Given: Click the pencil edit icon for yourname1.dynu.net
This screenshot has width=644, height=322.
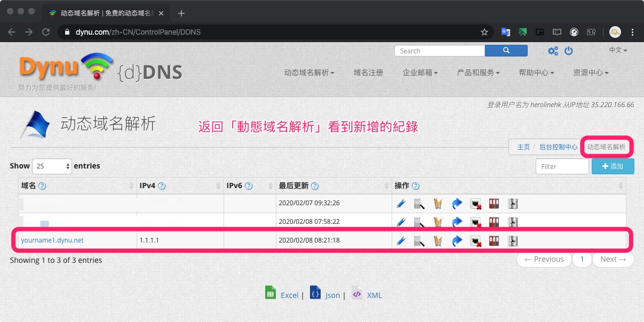Looking at the screenshot, I should (401, 241).
